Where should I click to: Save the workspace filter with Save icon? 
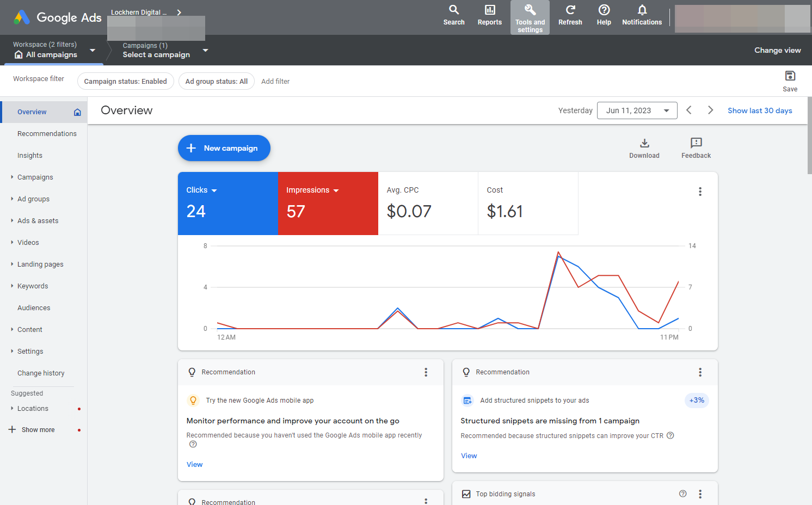[x=790, y=81]
